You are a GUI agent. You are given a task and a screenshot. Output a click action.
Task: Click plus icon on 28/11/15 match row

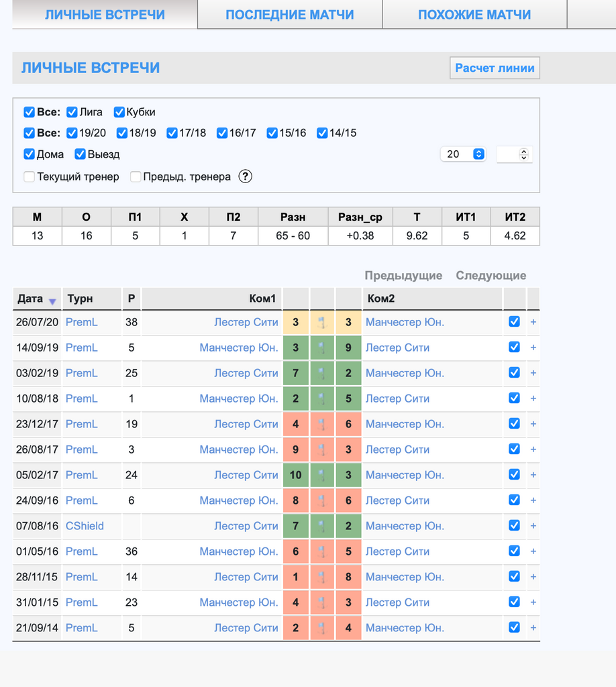[533, 577]
